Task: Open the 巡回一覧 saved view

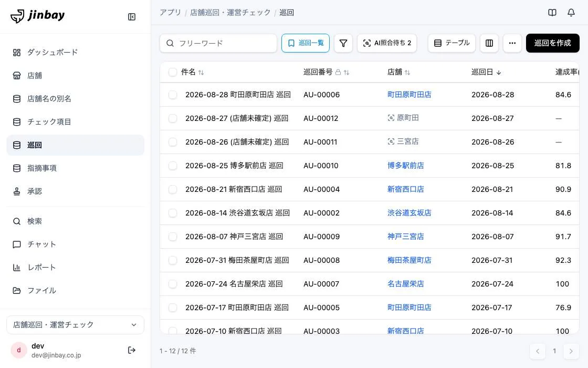Action: pyautogui.click(x=305, y=43)
